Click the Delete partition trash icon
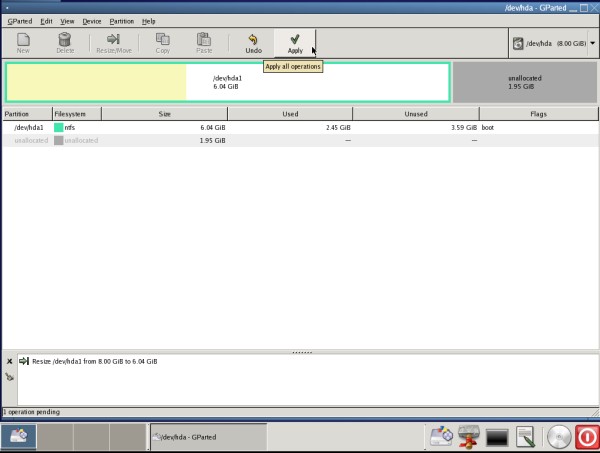This screenshot has height=453, width=600. pyautogui.click(x=65, y=43)
